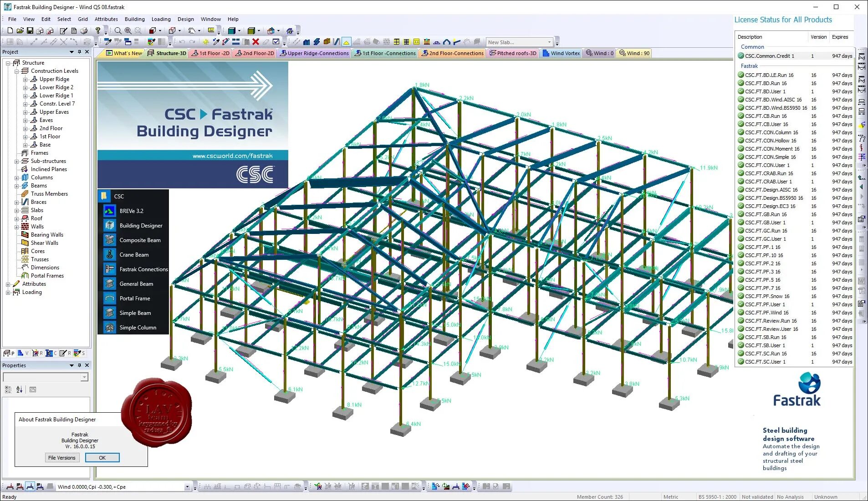Select the Column creation icon in toolbar
This screenshot has width=868, height=501.
tap(306, 42)
